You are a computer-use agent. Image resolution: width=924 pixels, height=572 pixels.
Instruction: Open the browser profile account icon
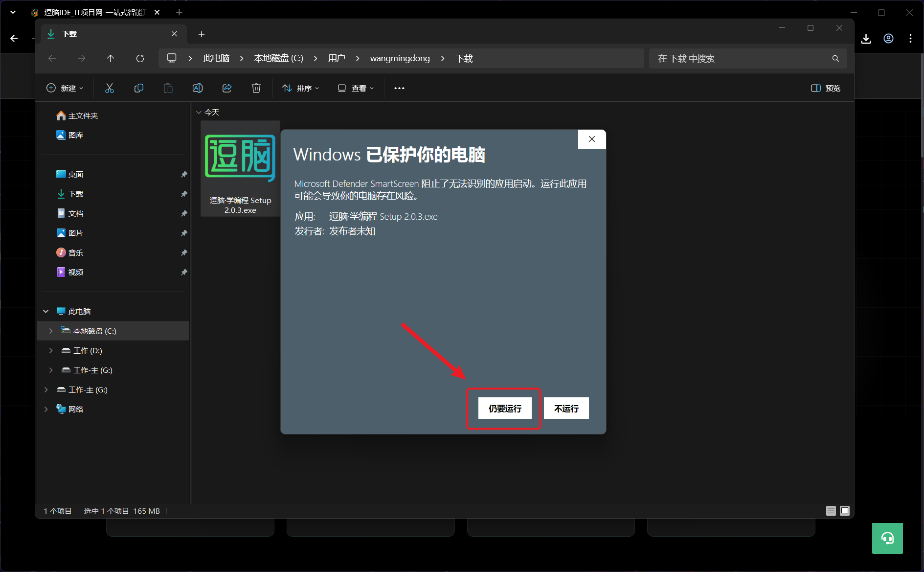point(888,39)
